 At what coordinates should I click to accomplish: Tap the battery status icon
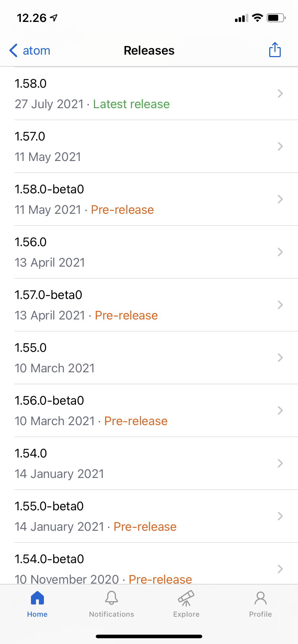coord(276,18)
